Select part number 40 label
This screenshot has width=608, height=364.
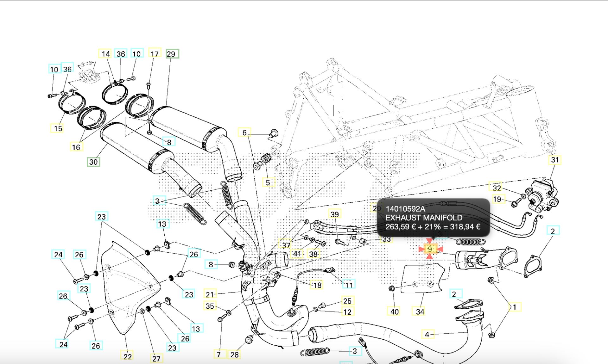[x=394, y=312]
